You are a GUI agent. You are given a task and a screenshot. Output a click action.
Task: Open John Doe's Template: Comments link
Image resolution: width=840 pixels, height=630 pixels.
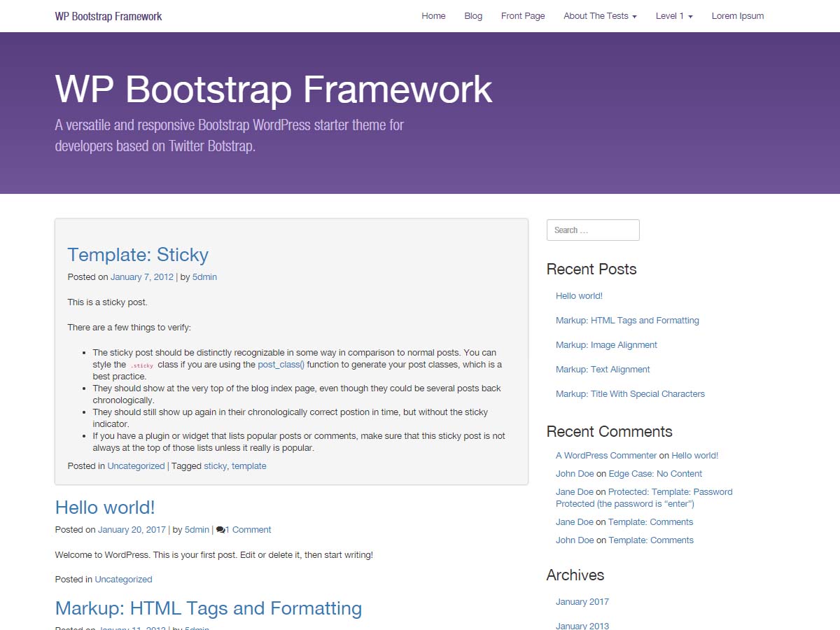coord(651,540)
